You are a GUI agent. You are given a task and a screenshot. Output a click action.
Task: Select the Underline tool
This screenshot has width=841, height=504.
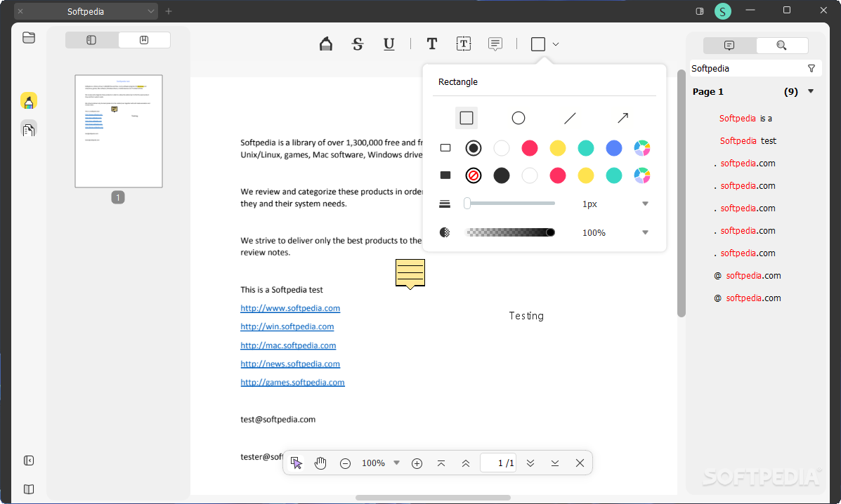tap(389, 44)
